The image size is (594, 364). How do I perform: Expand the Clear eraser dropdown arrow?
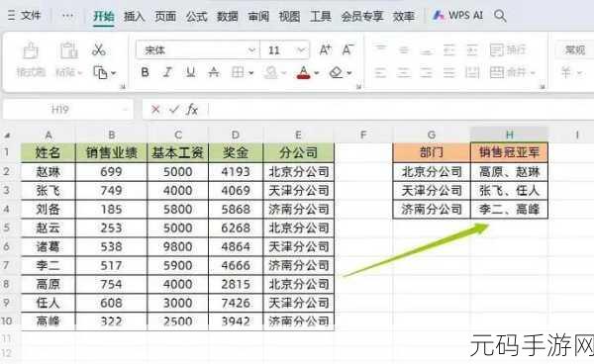348,72
